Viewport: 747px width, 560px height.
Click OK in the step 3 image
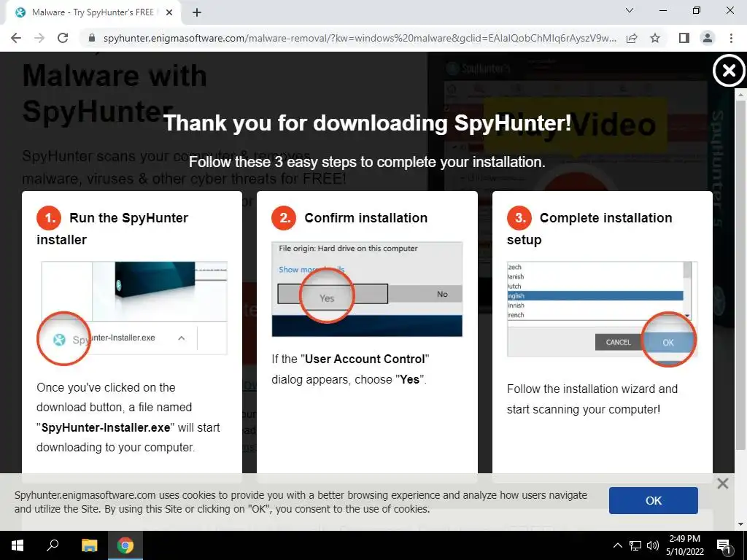(667, 342)
